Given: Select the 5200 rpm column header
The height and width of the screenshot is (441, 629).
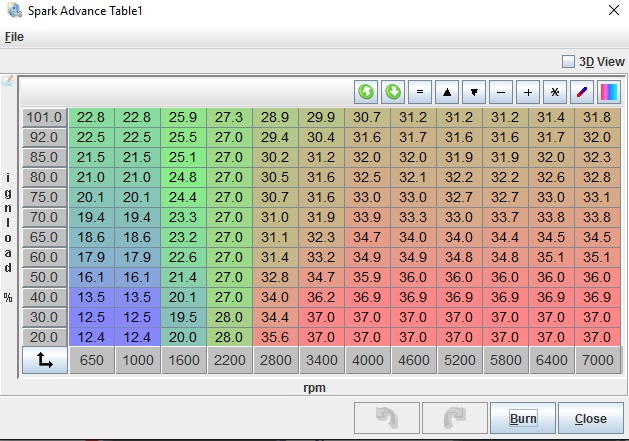Looking at the screenshot, I should (x=460, y=360).
